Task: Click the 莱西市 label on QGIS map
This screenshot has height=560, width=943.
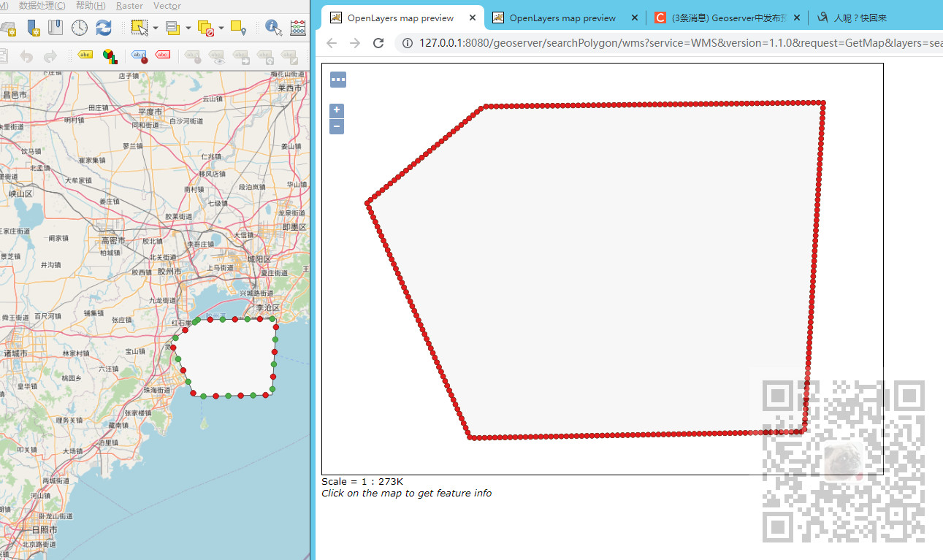Action: pos(289,88)
